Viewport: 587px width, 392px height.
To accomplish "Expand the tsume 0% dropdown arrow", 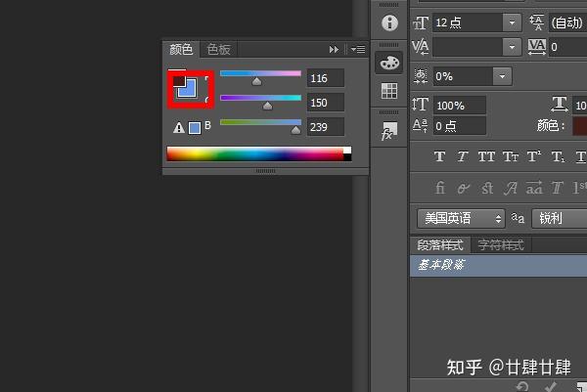I will (502, 76).
